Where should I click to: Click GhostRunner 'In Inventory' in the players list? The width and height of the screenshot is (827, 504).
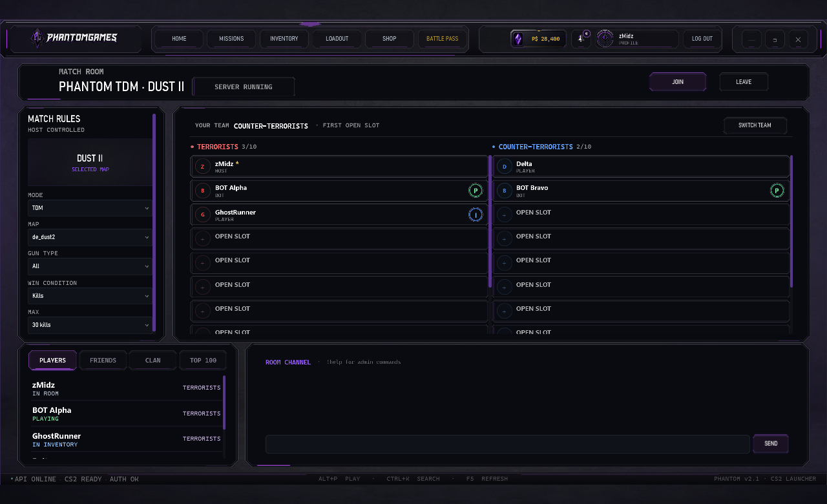[x=127, y=439]
